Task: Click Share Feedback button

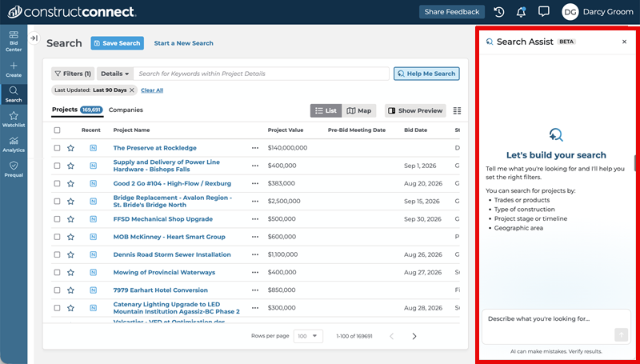Action: 452,12
